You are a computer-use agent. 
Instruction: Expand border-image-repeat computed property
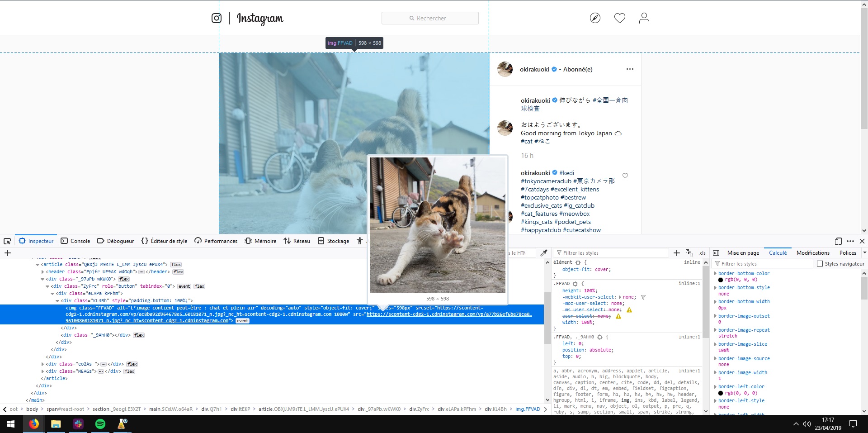coord(715,330)
